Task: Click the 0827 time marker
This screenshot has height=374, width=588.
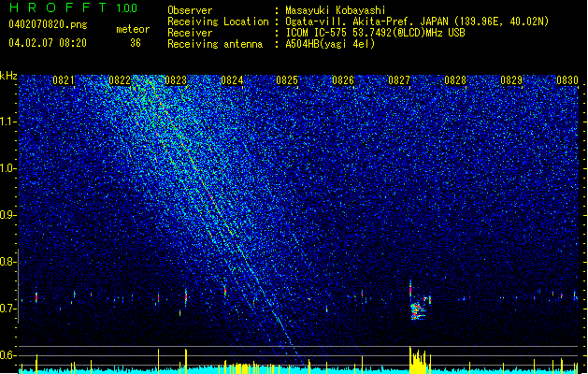Action: pos(399,80)
